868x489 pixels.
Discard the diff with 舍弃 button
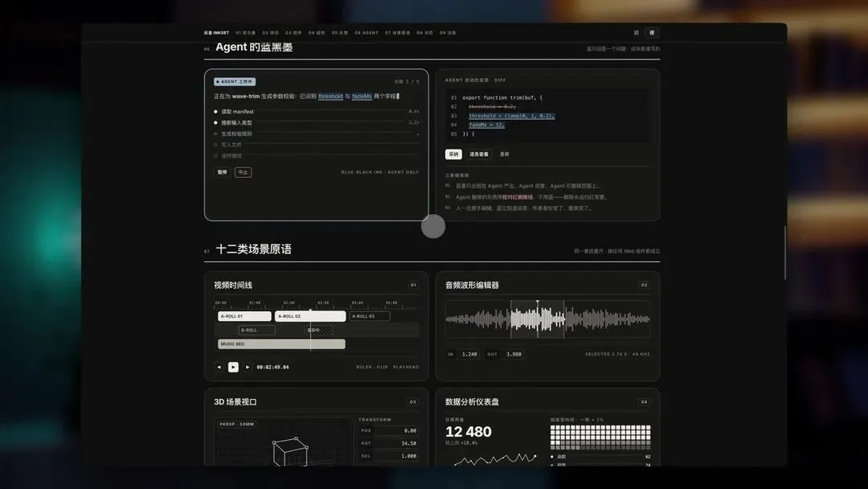[x=504, y=154]
